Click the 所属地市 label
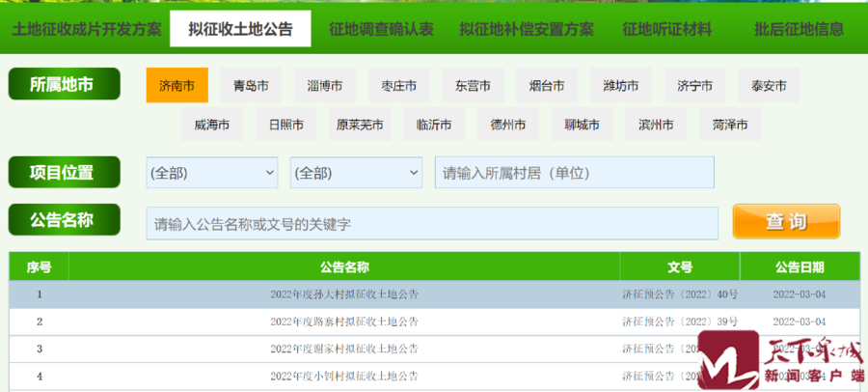The height and width of the screenshot is (392, 868). (x=65, y=84)
